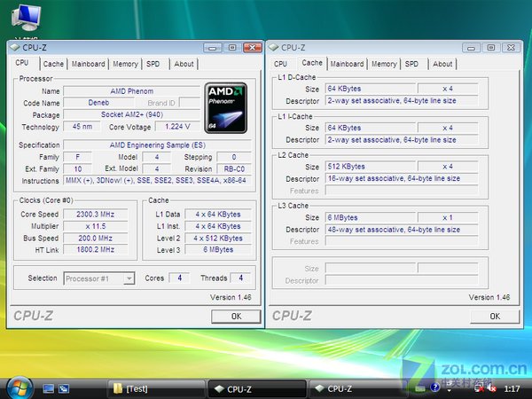
Task: Maximize the left CPU-Z window
Action: pyautogui.click(x=232, y=48)
